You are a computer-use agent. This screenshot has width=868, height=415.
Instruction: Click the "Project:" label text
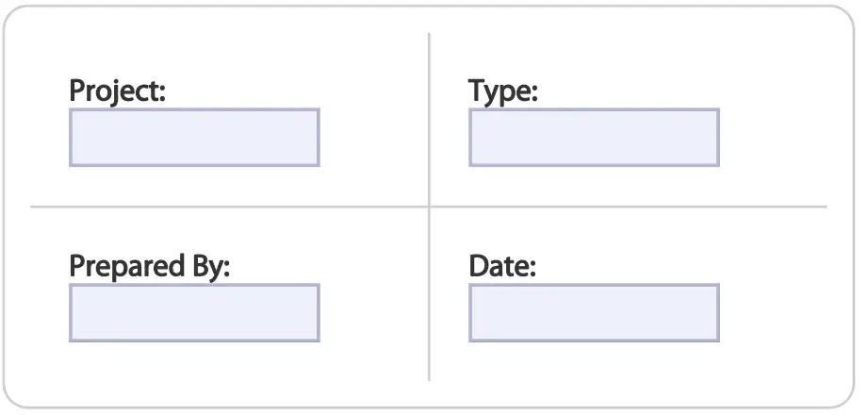pos(118,91)
